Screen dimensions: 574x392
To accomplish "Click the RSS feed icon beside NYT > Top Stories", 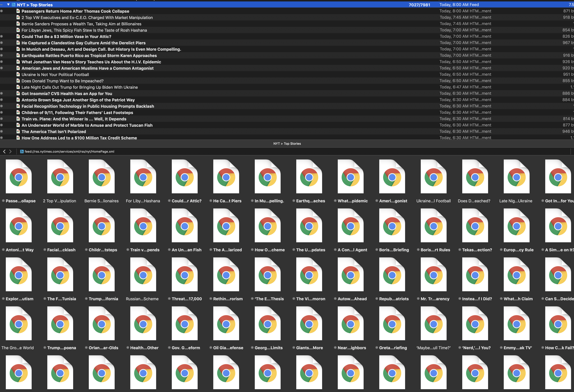I will click(x=14, y=5).
